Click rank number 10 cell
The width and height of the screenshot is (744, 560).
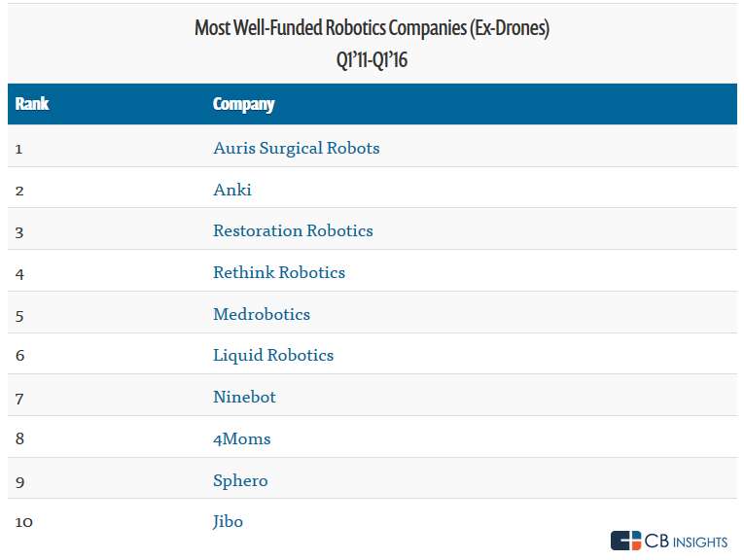click(24, 522)
